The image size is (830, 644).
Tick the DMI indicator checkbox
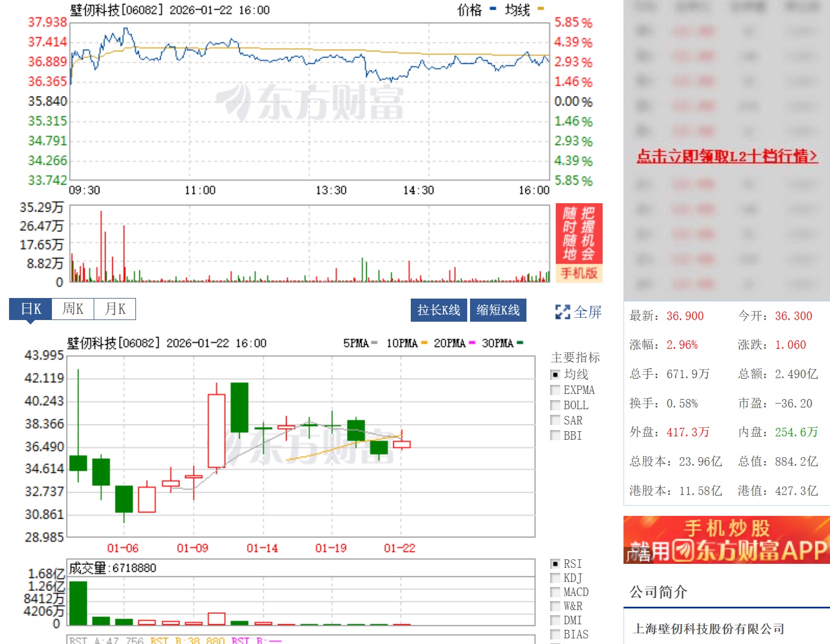pos(555,620)
